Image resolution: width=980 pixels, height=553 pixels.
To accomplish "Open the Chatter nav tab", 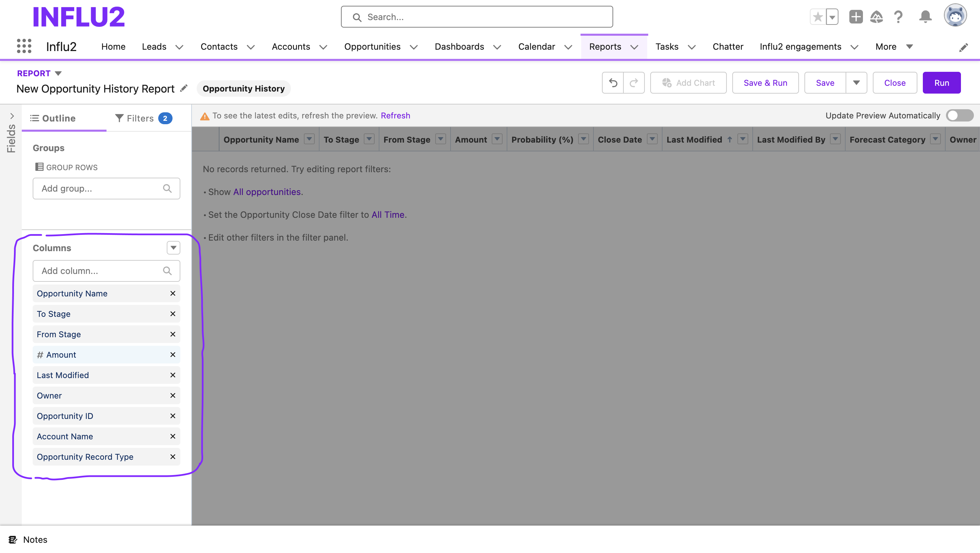I will pyautogui.click(x=728, y=46).
